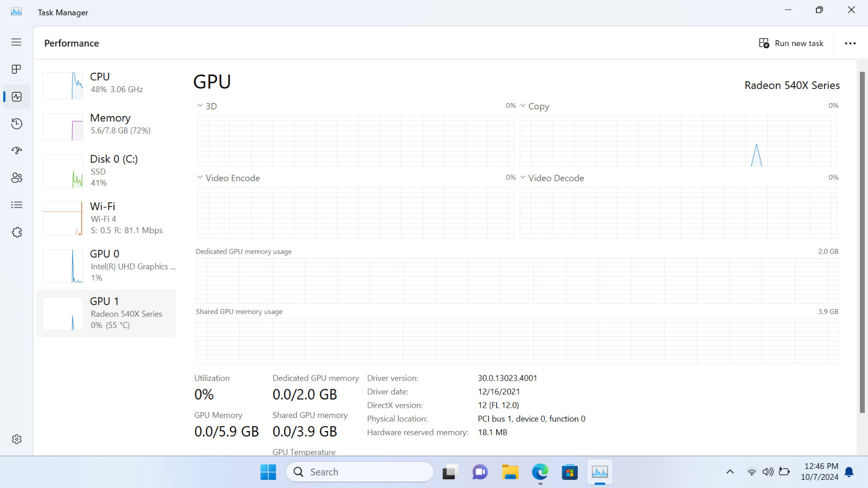
Task: Click the Copy engine usage graph
Action: coord(678,141)
